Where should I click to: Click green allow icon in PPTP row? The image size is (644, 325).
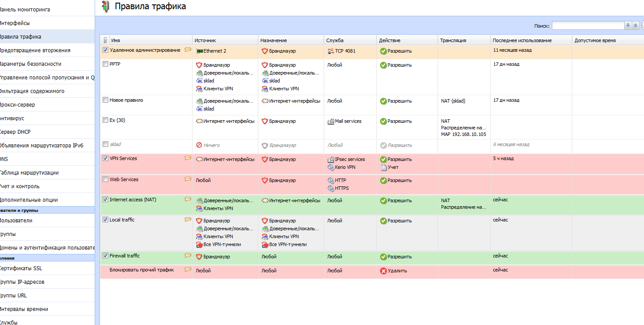(384, 65)
